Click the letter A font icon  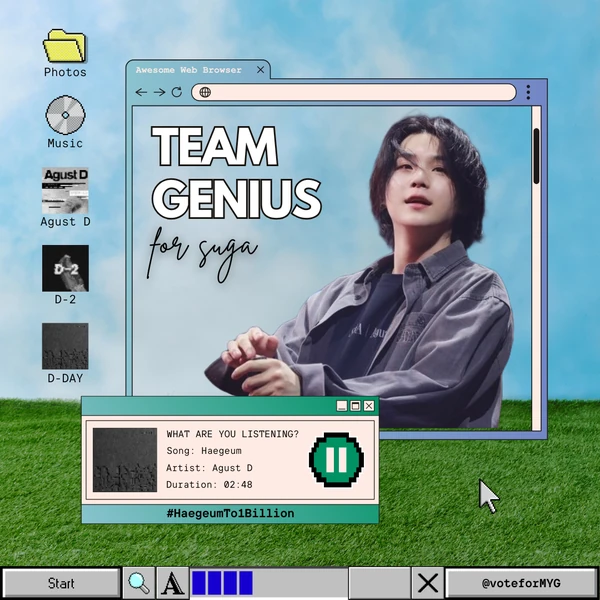(173, 583)
